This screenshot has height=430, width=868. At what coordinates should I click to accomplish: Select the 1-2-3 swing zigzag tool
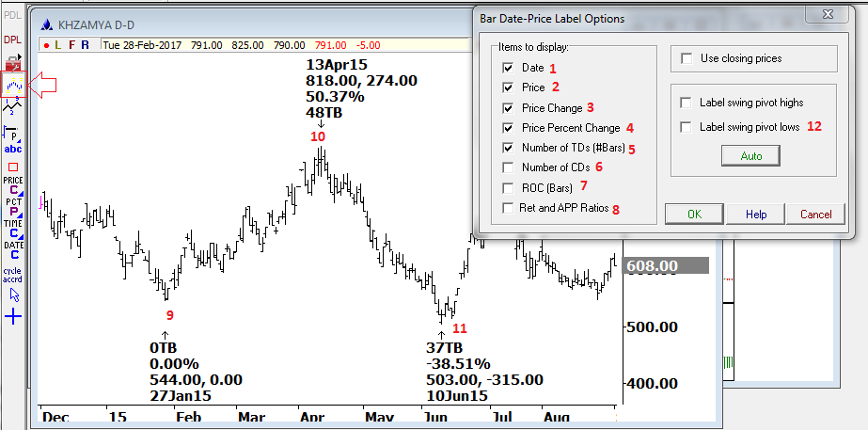click(x=12, y=107)
